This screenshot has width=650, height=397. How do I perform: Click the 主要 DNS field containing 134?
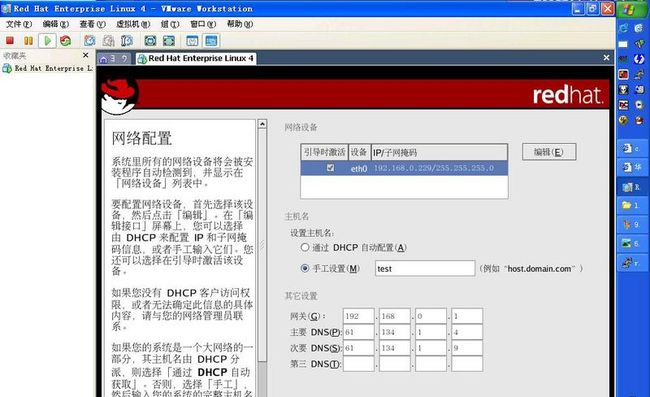coord(395,332)
